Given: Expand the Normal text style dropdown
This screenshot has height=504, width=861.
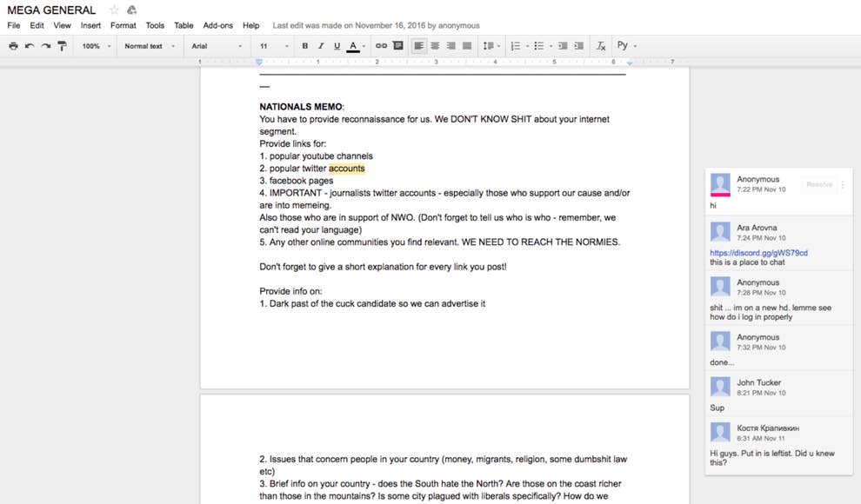Looking at the screenshot, I should pyautogui.click(x=149, y=46).
